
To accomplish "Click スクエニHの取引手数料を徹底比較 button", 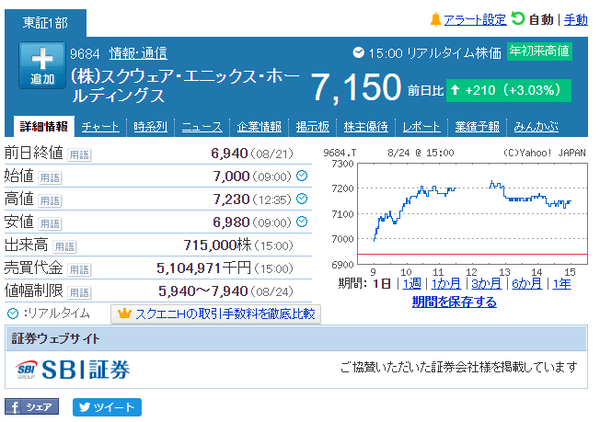I will click(216, 314).
